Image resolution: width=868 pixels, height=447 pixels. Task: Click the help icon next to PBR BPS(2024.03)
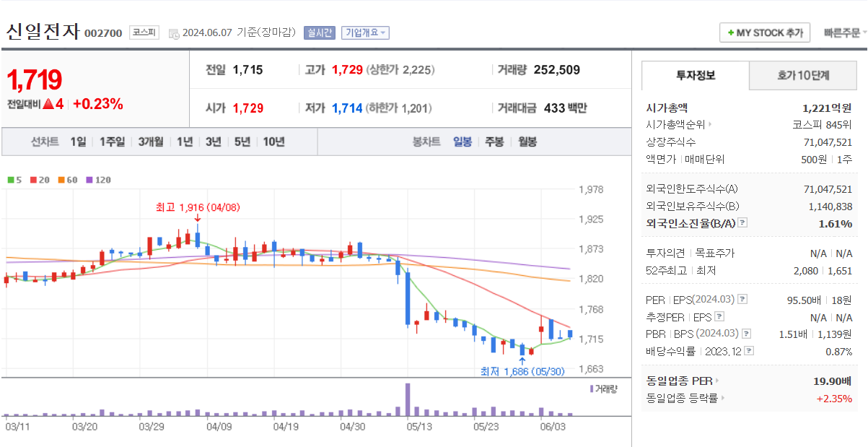(x=746, y=334)
